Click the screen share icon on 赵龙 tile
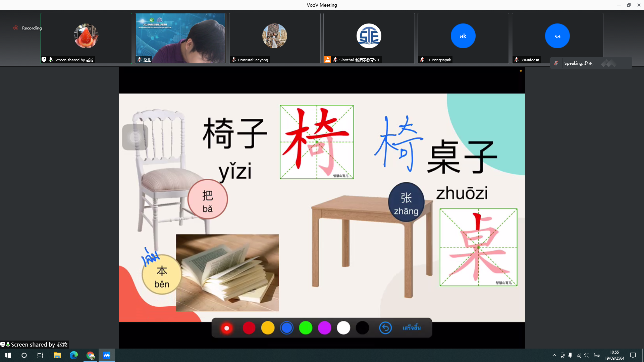Screen dimensions: 644x362 coord(44,60)
